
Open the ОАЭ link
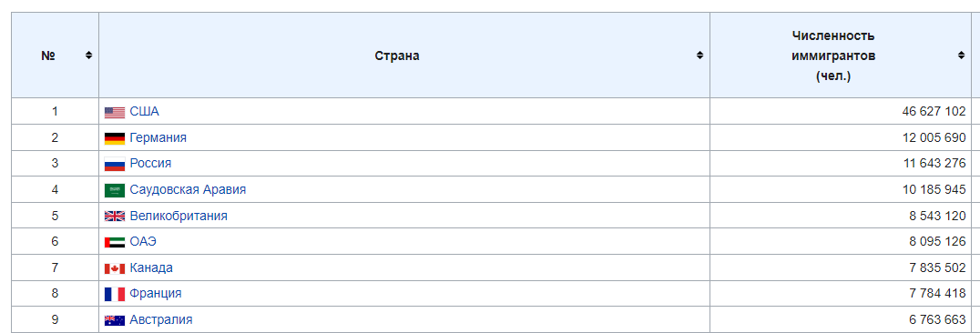pyautogui.click(x=143, y=242)
